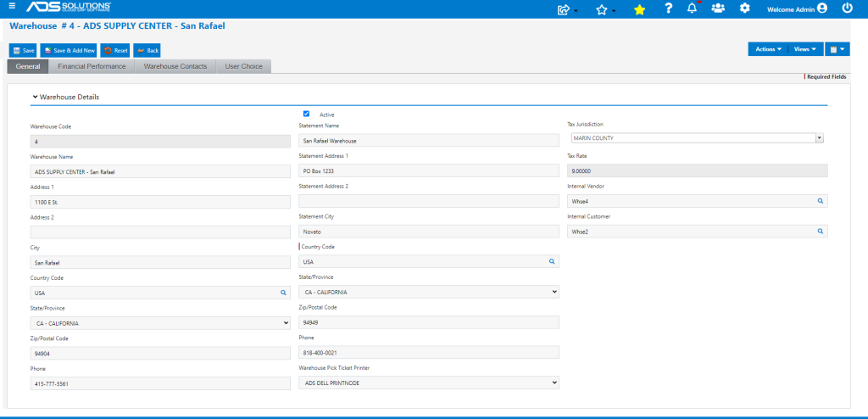Click the Tax Rate field 9.00000

pos(698,170)
